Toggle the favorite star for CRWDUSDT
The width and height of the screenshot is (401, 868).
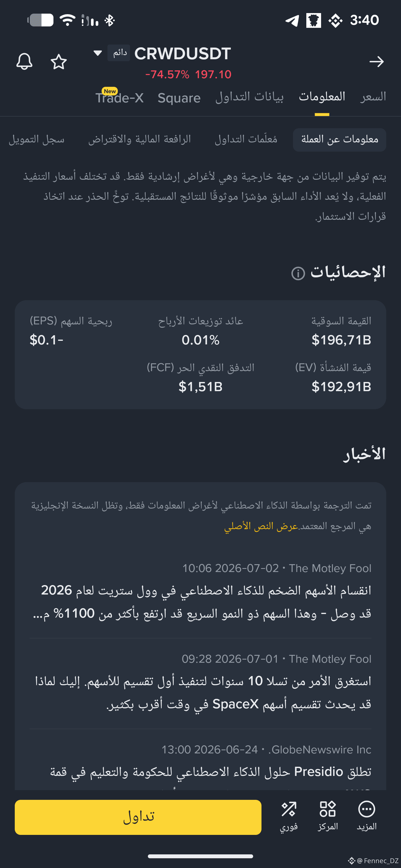(x=59, y=62)
